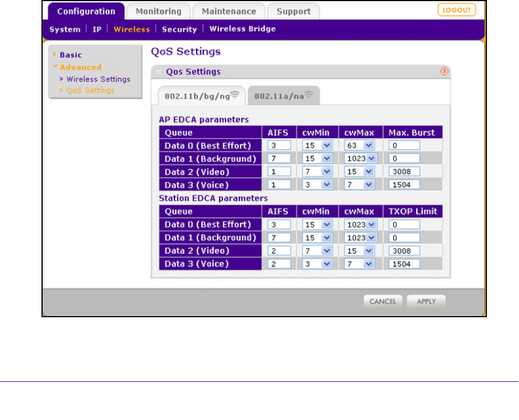Image resolution: width=519 pixels, height=420 pixels.
Task: Click the CANCEL button
Action: 383,302
